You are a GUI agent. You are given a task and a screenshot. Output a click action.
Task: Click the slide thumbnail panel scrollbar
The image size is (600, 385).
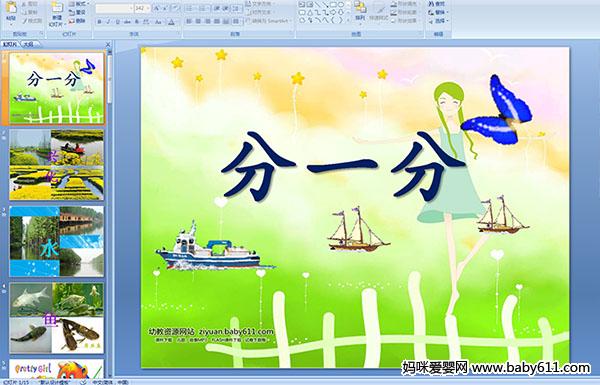coord(110,77)
